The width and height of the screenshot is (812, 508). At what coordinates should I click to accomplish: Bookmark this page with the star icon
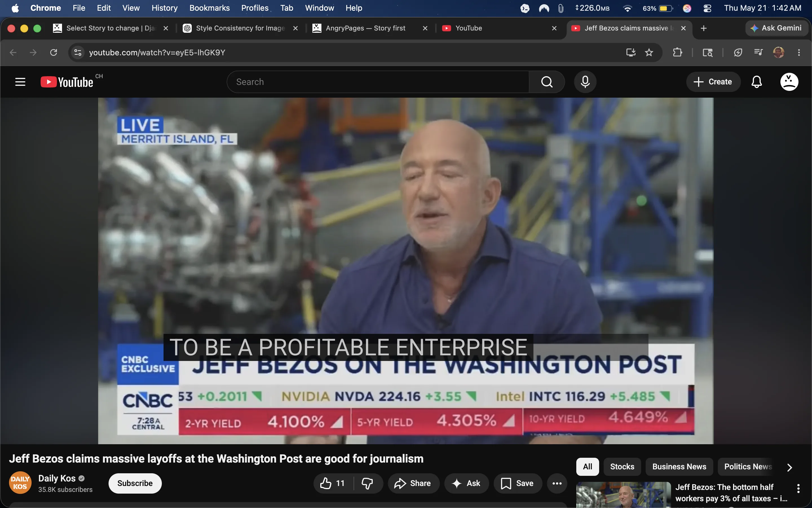(x=649, y=52)
